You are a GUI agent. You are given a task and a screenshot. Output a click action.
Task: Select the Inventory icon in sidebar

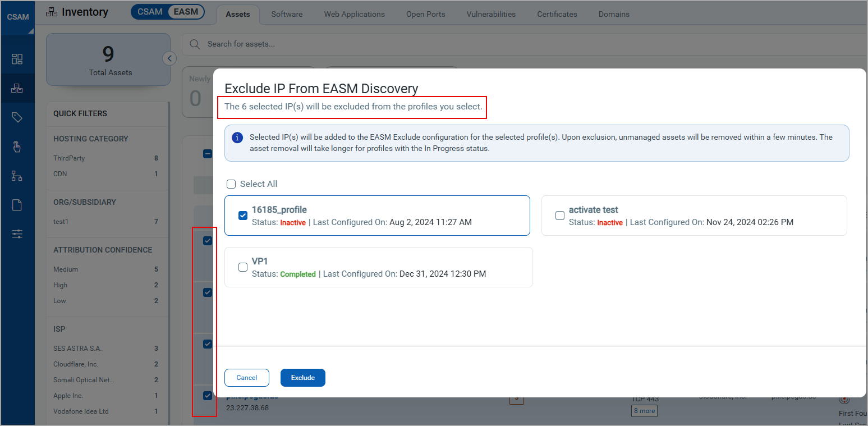(18, 88)
